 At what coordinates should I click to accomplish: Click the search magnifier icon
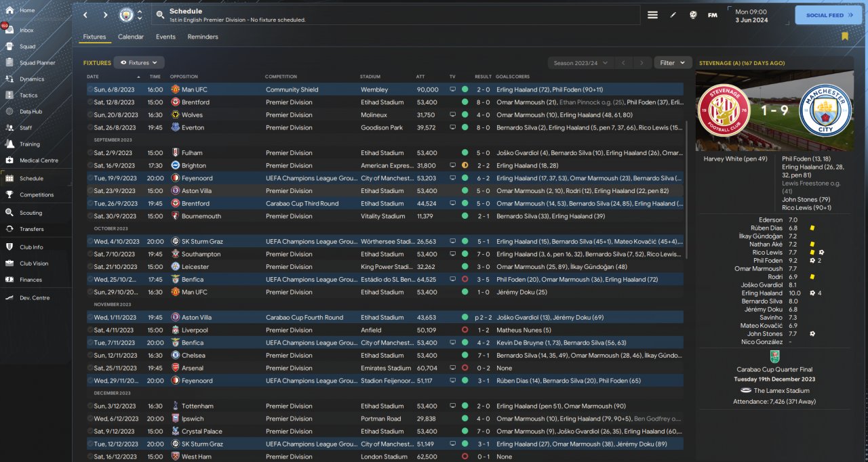(x=159, y=15)
